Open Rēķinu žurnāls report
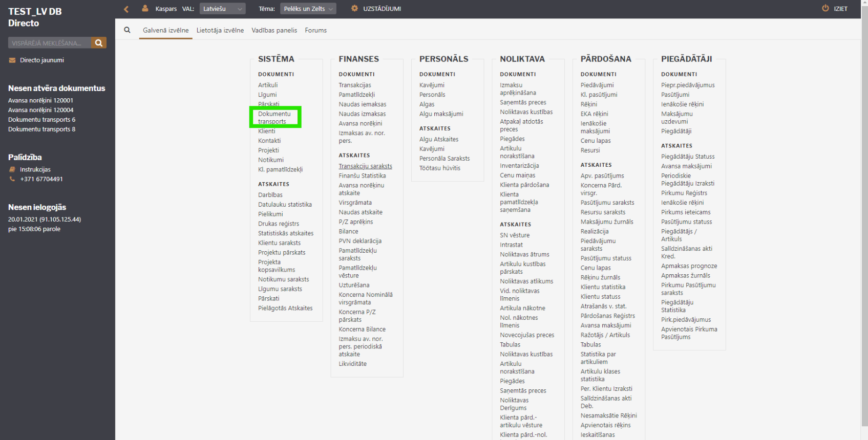The image size is (868, 440). tap(600, 277)
